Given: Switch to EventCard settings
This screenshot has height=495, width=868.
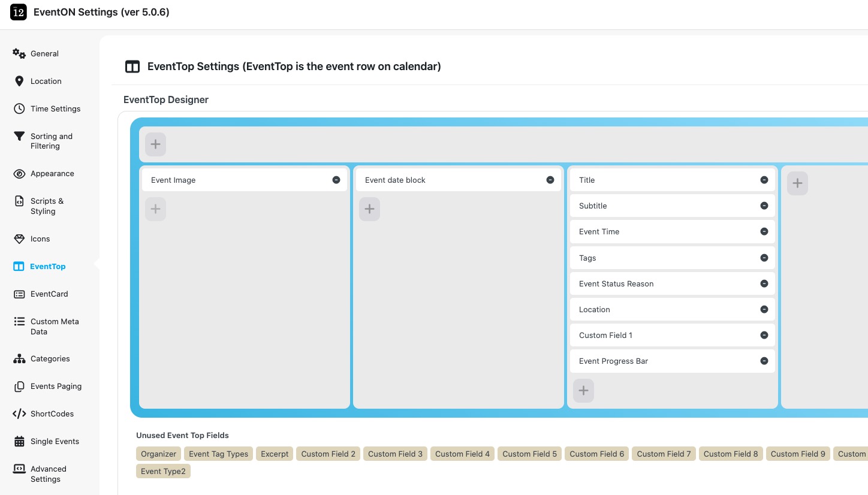Looking at the screenshot, I should (x=49, y=294).
